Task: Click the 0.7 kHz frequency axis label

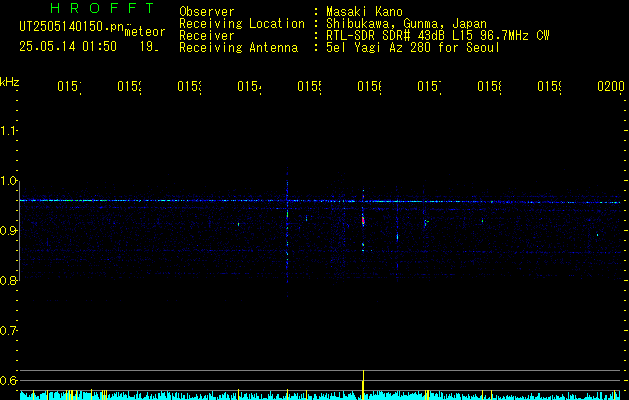Action: tap(8, 330)
